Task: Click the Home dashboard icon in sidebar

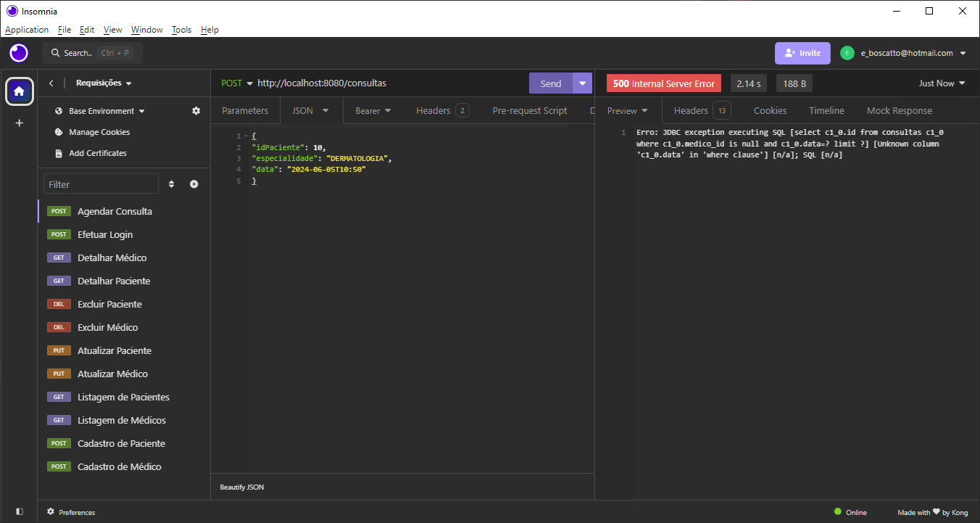Action: [19, 91]
